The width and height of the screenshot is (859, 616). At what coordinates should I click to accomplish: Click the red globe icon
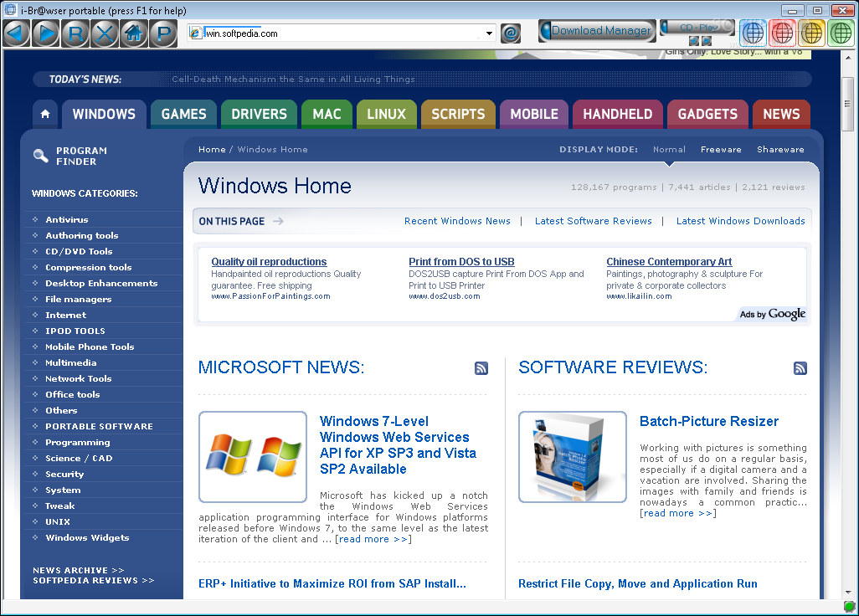coord(782,33)
